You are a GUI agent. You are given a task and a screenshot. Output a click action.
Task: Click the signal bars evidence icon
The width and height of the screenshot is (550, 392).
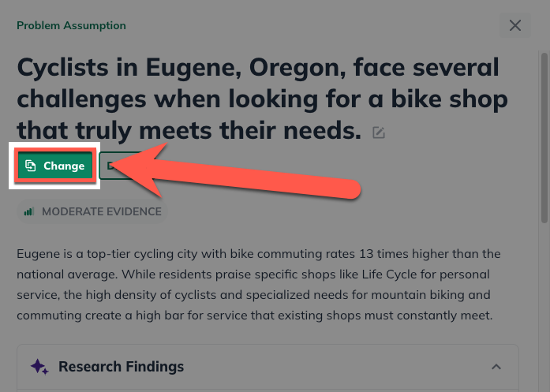click(29, 211)
